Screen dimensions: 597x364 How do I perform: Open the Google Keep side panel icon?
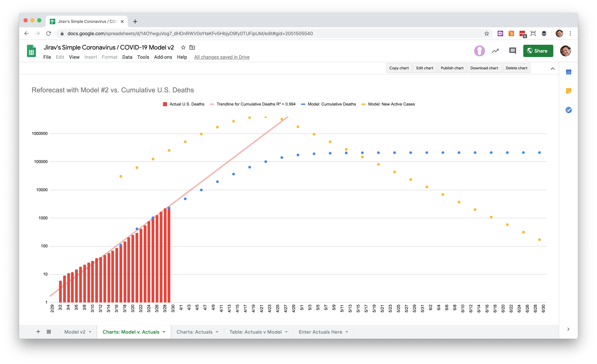click(x=568, y=91)
